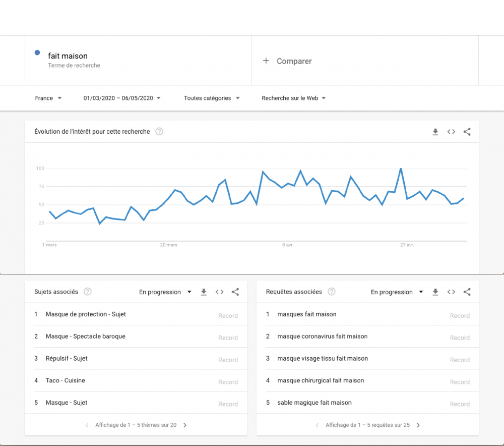Click the 27 avr. axis label

pyautogui.click(x=407, y=245)
